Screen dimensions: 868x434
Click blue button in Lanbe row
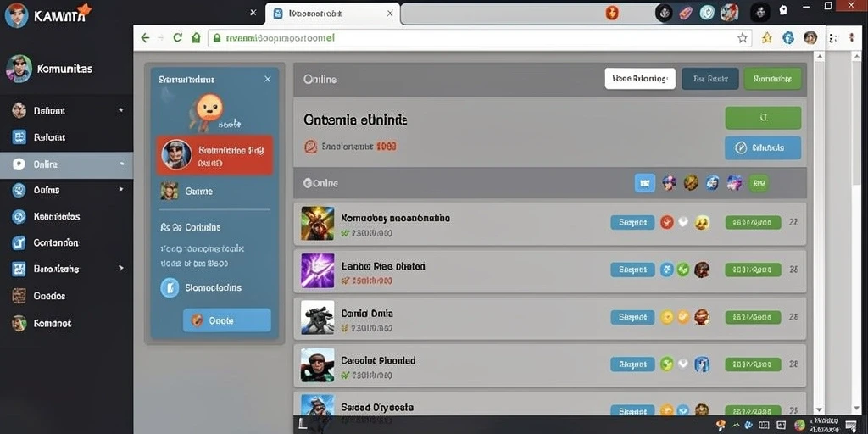[632, 270]
